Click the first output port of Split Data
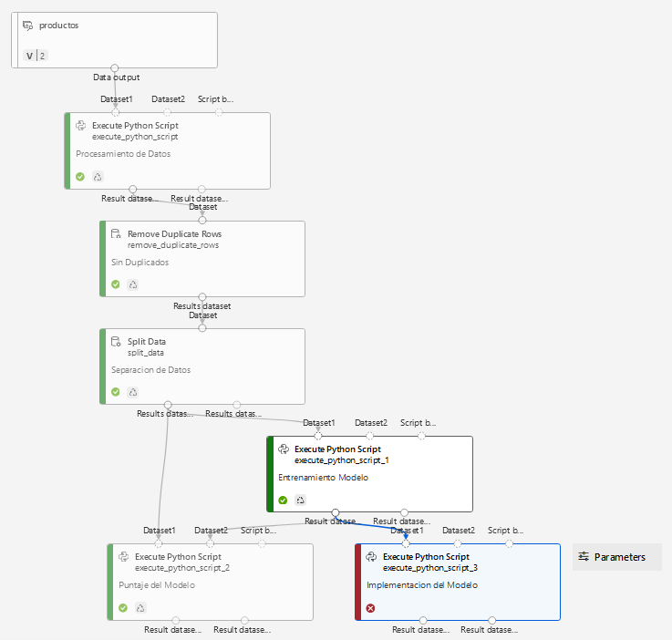Screen dimensions: 672x640 tap(168, 404)
